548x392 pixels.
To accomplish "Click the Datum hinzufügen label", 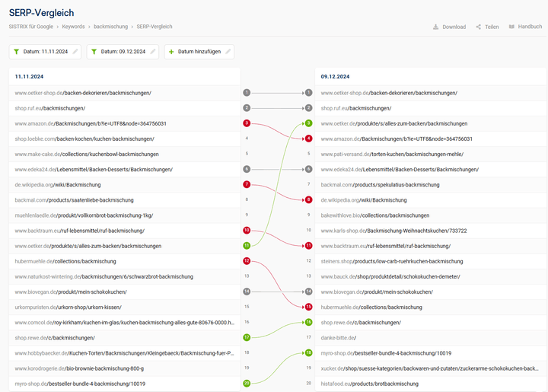I will tap(199, 52).
